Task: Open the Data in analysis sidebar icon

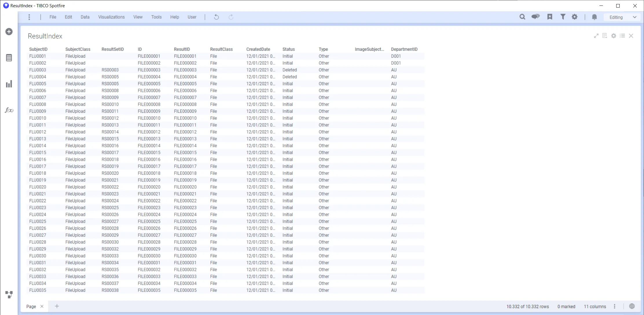Action: 9,58
